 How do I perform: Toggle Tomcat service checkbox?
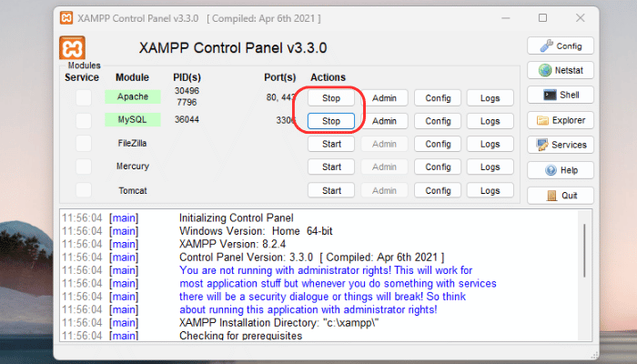coord(84,190)
